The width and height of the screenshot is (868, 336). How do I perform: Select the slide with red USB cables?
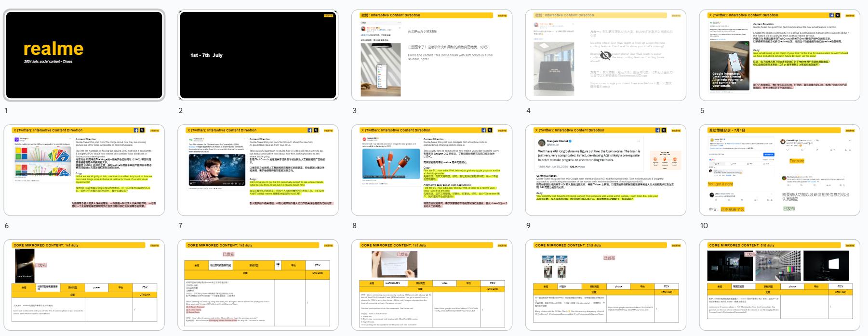[432, 170]
